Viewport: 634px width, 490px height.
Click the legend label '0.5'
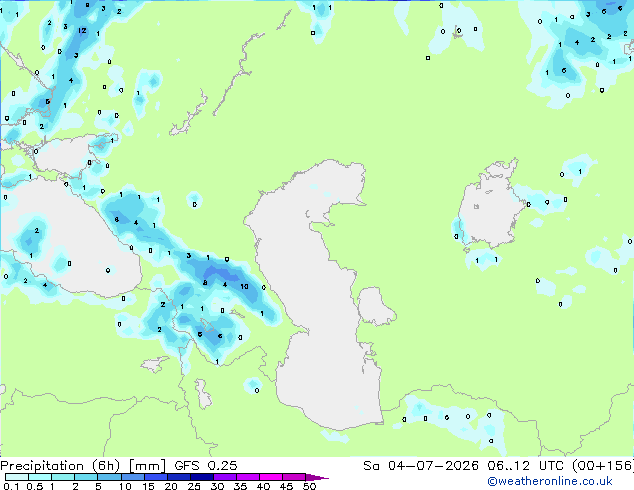click(x=34, y=486)
